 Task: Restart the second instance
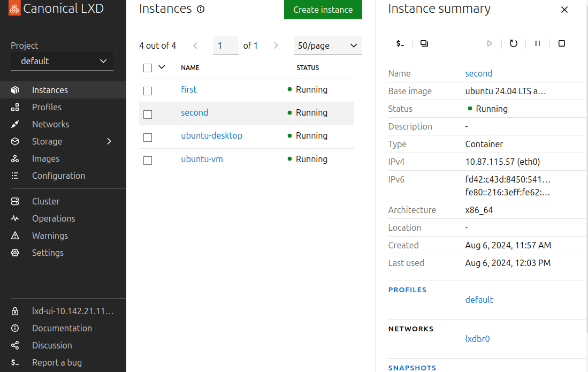(514, 44)
